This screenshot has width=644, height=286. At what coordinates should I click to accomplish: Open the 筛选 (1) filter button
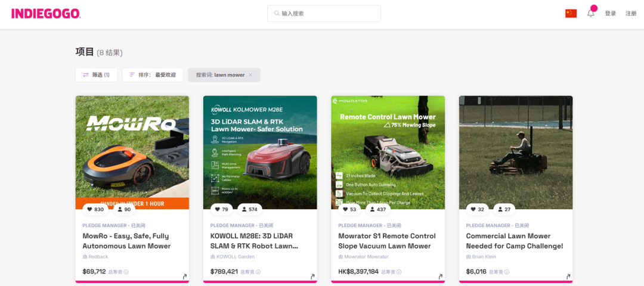[97, 74]
